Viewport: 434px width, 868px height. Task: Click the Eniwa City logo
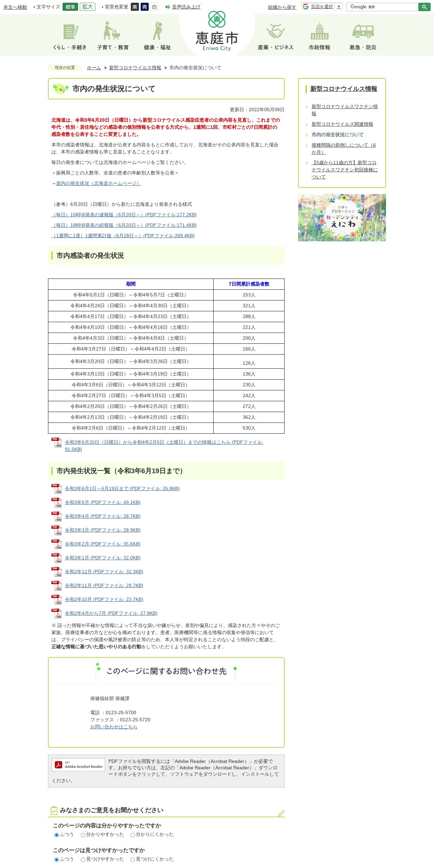[217, 31]
